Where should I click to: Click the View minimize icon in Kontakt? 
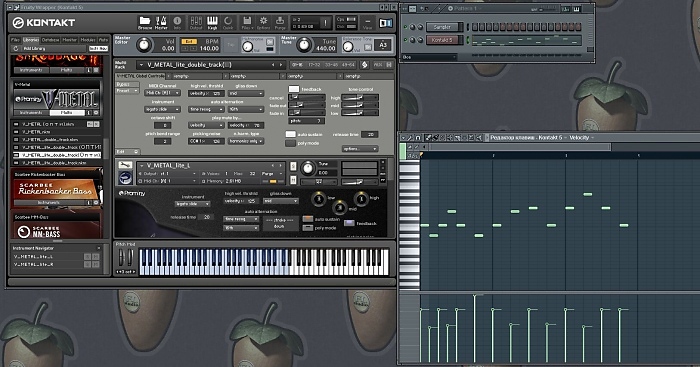(x=367, y=22)
